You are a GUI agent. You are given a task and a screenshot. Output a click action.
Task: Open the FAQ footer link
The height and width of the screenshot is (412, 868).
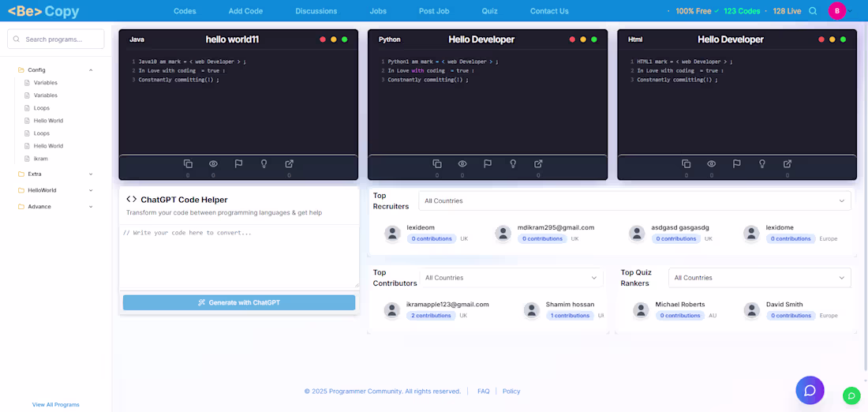483,391
